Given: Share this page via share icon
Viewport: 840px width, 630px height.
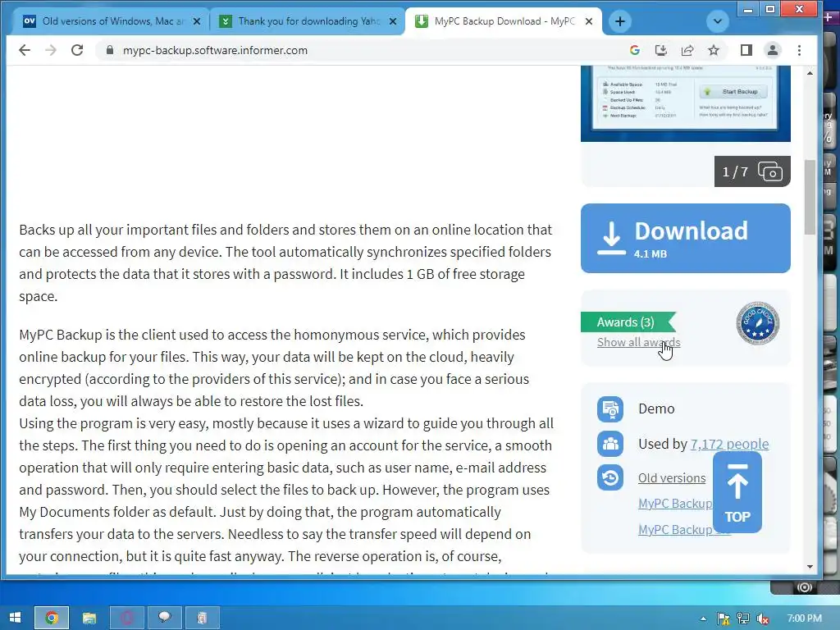Looking at the screenshot, I should [x=687, y=50].
